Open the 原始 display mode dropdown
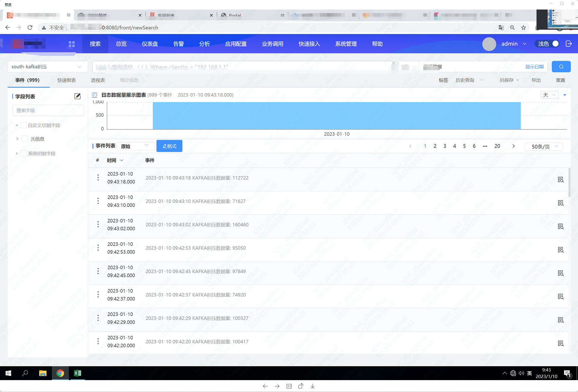 [136, 146]
